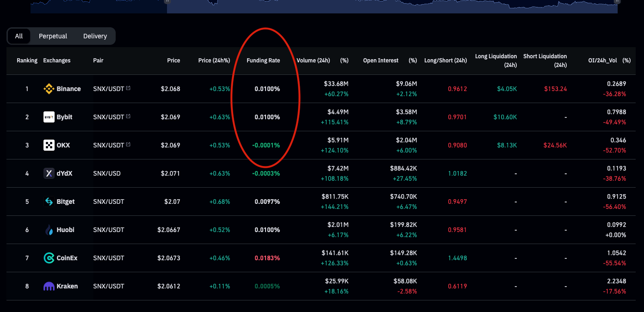
Task: Sort by Pair column header
Action: pos(98,61)
